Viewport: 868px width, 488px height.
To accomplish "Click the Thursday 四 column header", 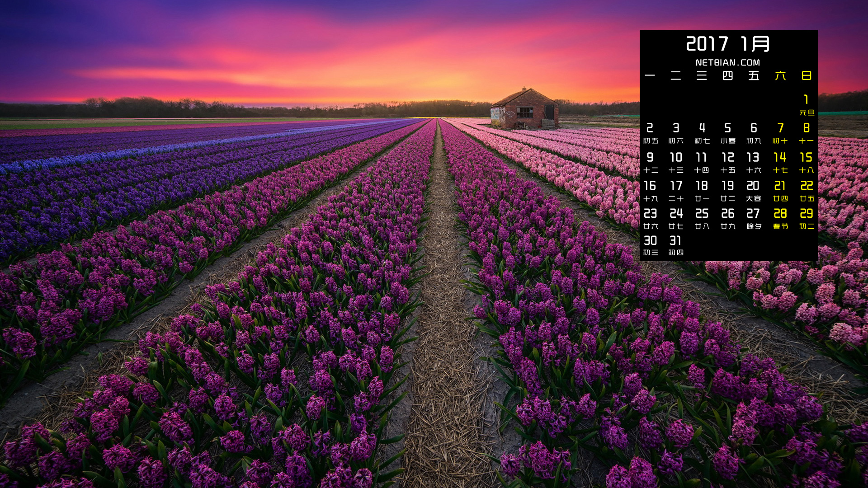I will pos(727,75).
